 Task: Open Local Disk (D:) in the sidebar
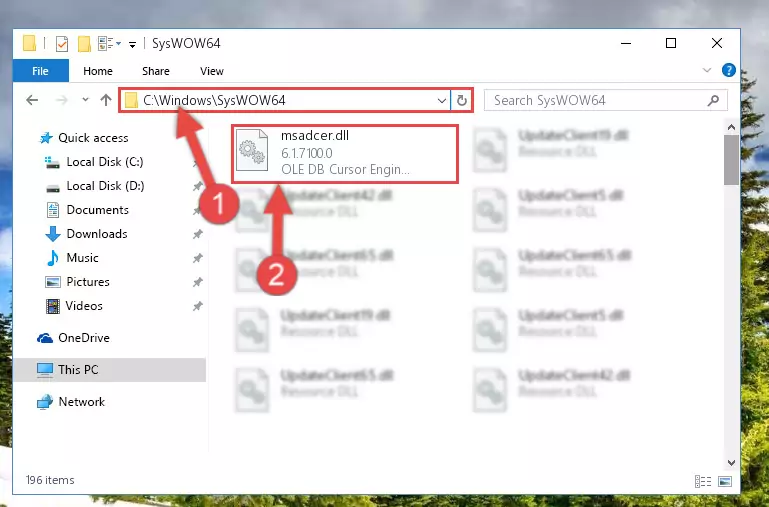105,186
